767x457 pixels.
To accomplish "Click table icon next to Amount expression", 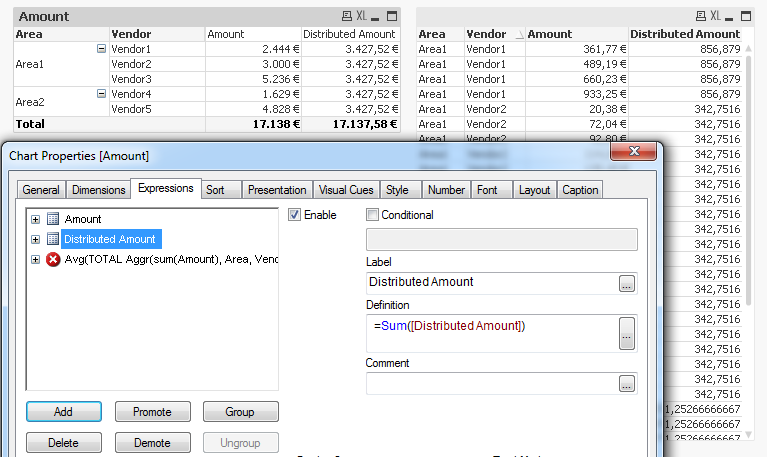I will point(54,219).
